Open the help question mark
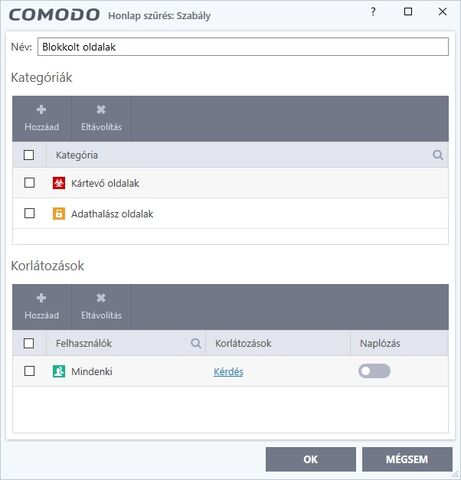 coord(373,12)
